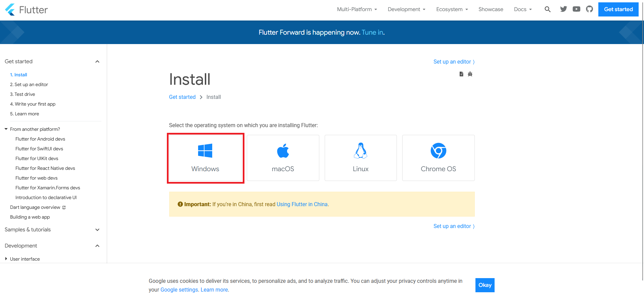Select 1. Install in sidebar
Viewport: 644px width, 302px height.
tap(18, 75)
